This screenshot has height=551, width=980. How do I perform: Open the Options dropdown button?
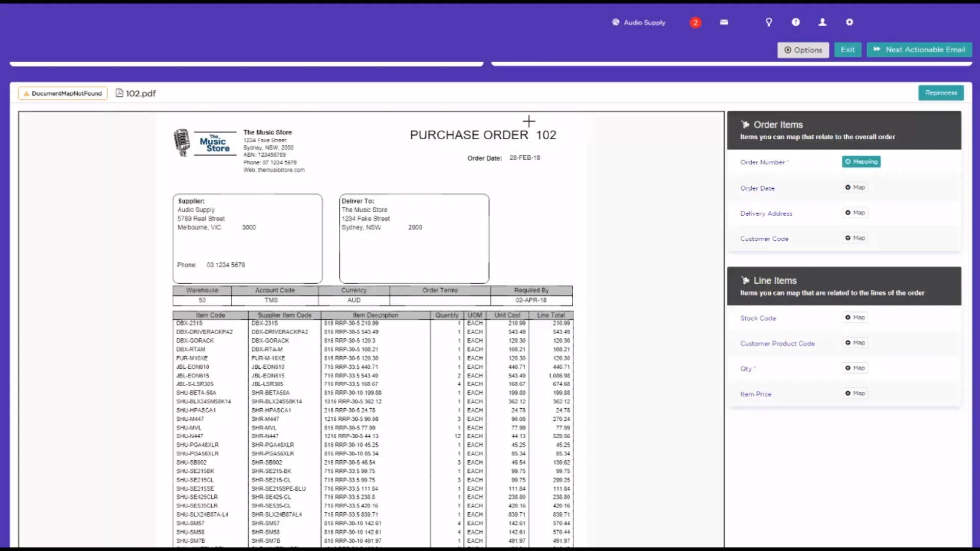click(x=803, y=50)
